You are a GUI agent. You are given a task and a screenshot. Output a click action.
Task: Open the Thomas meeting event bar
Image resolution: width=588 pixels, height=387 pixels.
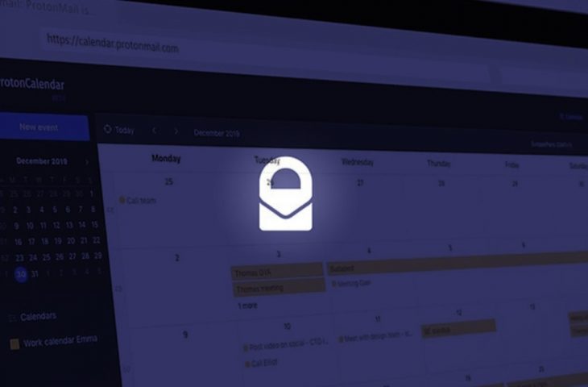(x=278, y=288)
